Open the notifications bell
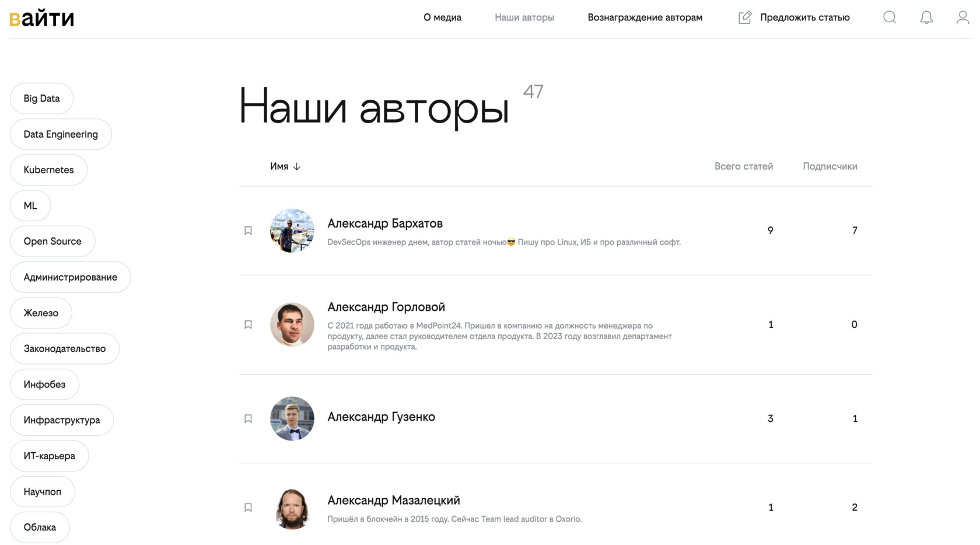 click(926, 18)
